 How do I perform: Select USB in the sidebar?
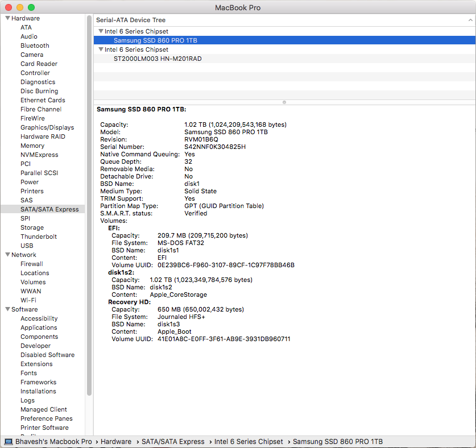tap(27, 246)
